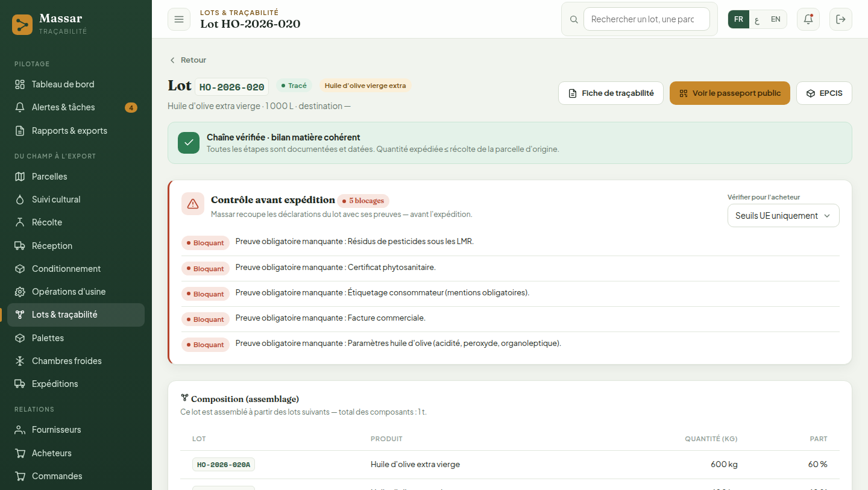Click the Conditionnement box icon
The height and width of the screenshot is (490, 868).
[x=20, y=269]
